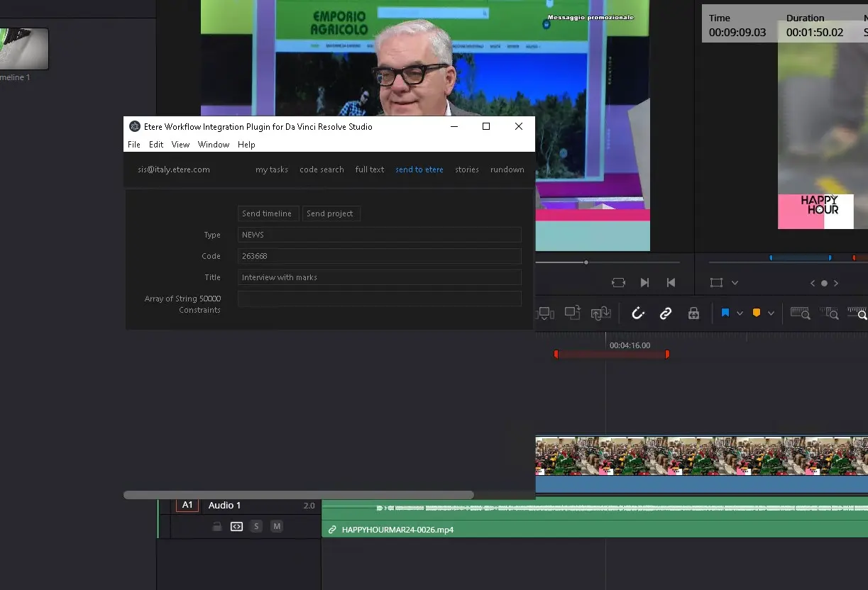Click the position lock padlock icon
The width and height of the screenshot is (868, 590).
[x=693, y=313]
